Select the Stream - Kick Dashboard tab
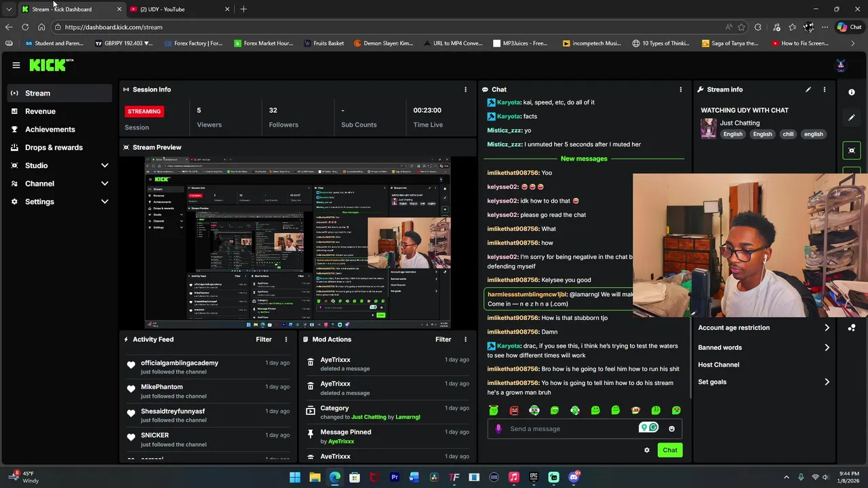 click(x=71, y=9)
